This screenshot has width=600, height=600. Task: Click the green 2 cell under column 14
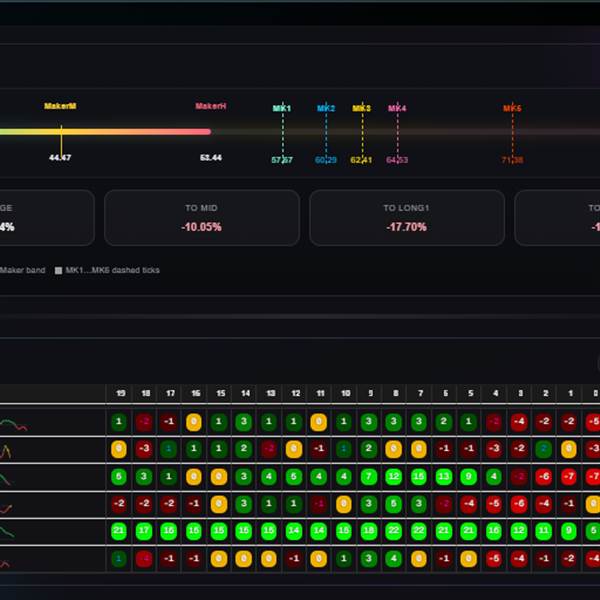point(244,449)
